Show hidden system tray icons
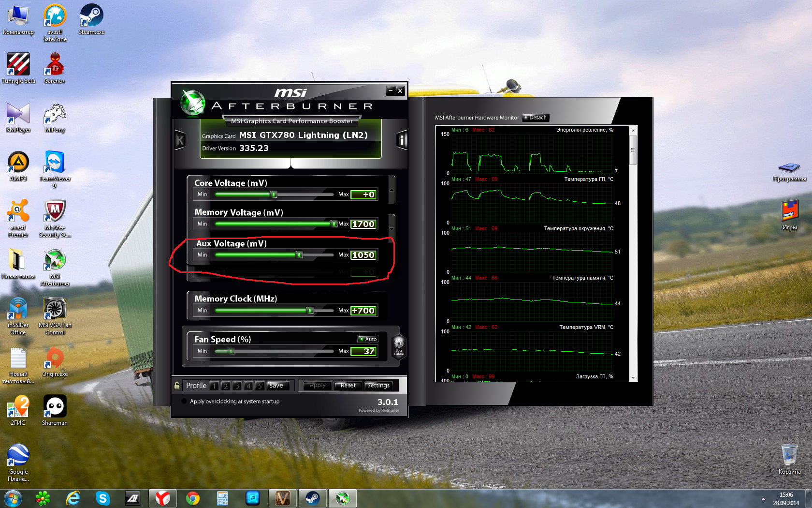The image size is (812, 508). pos(763,499)
